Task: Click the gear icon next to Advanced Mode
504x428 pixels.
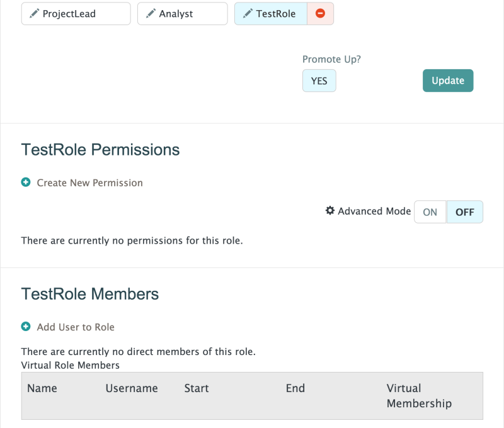Action: (x=329, y=211)
